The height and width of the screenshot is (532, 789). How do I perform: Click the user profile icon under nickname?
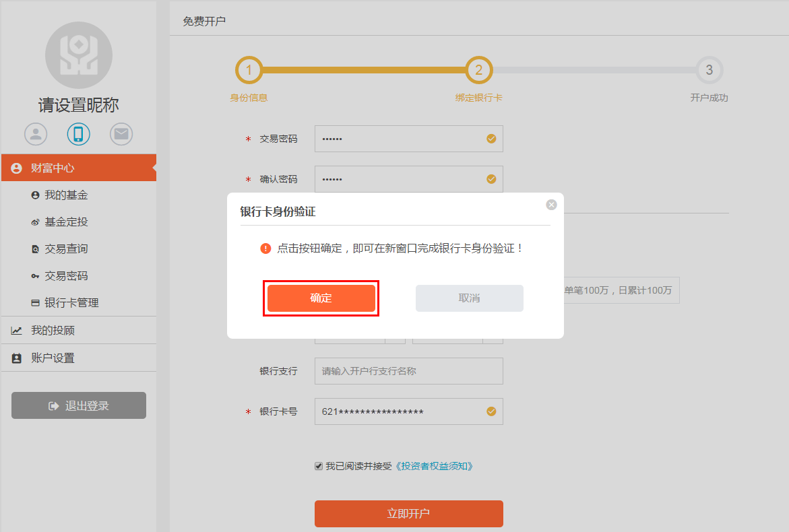tap(36, 134)
